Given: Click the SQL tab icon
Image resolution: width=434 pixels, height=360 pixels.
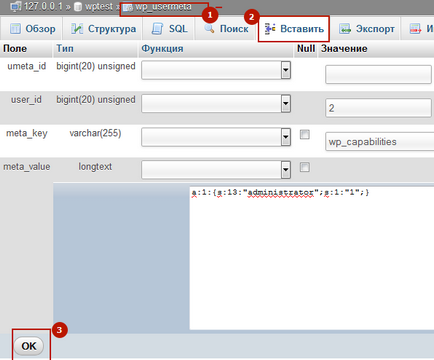Looking at the screenshot, I should coord(157,29).
